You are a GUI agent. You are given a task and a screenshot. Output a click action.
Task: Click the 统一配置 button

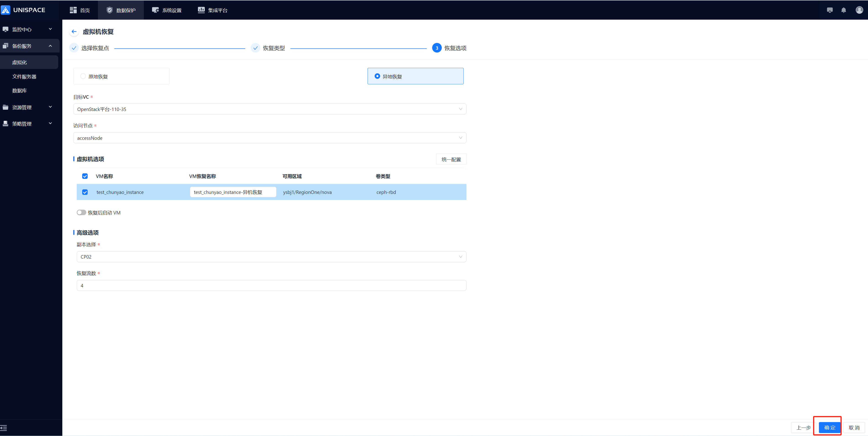coord(451,159)
